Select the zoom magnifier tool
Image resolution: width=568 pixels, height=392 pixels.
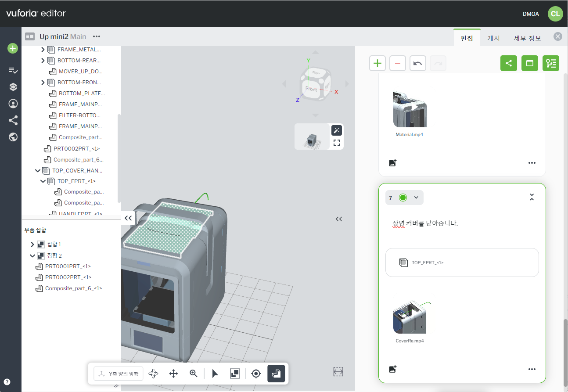194,374
